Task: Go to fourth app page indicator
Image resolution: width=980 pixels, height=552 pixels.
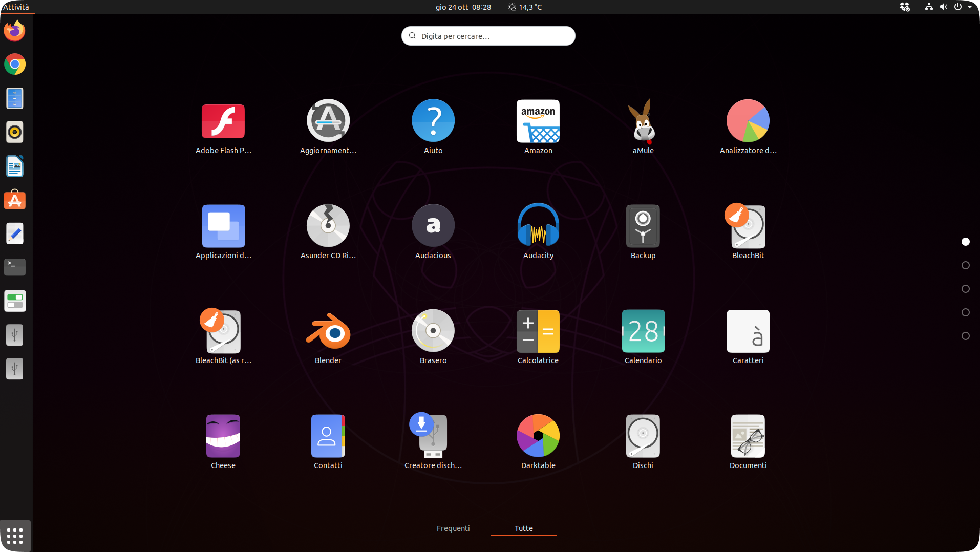Action: coord(966,312)
